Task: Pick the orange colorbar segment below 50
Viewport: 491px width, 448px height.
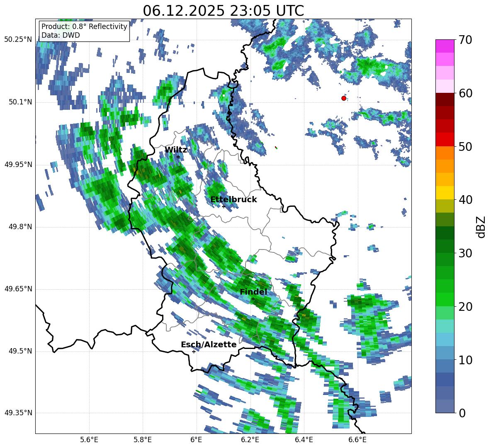Action: pyautogui.click(x=445, y=153)
